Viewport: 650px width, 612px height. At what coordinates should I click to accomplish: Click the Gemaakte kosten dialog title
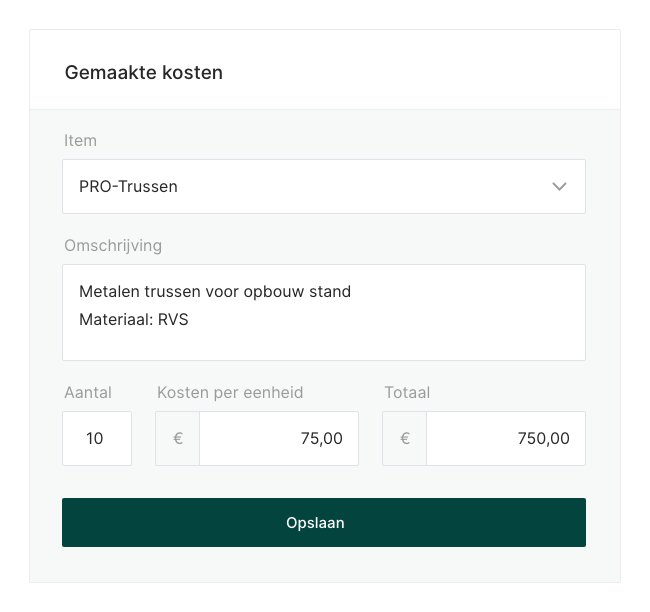tap(144, 73)
